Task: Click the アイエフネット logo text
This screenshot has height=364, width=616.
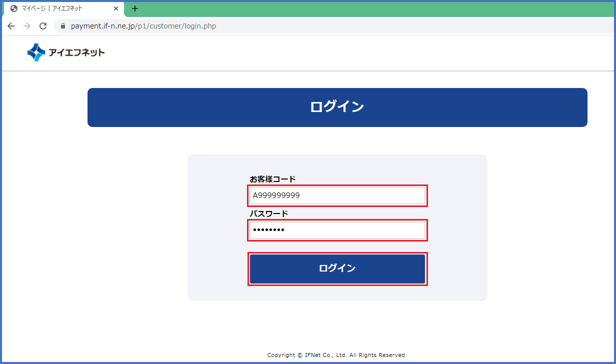Action: coord(76,52)
